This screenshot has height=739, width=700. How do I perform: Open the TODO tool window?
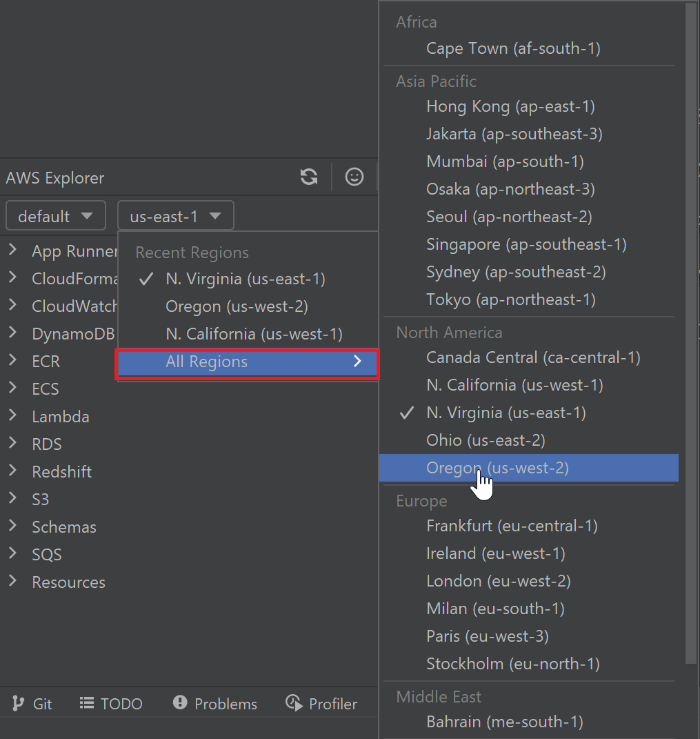(x=111, y=704)
